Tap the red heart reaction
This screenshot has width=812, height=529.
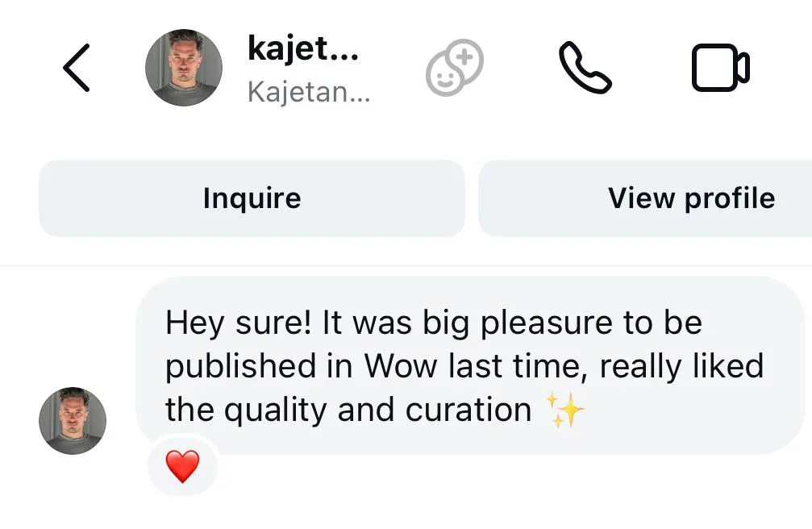pos(182,466)
